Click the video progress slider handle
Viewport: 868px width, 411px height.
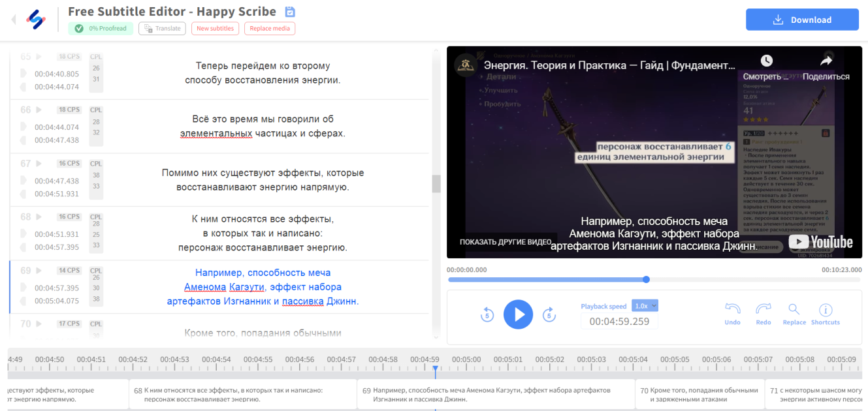click(646, 279)
